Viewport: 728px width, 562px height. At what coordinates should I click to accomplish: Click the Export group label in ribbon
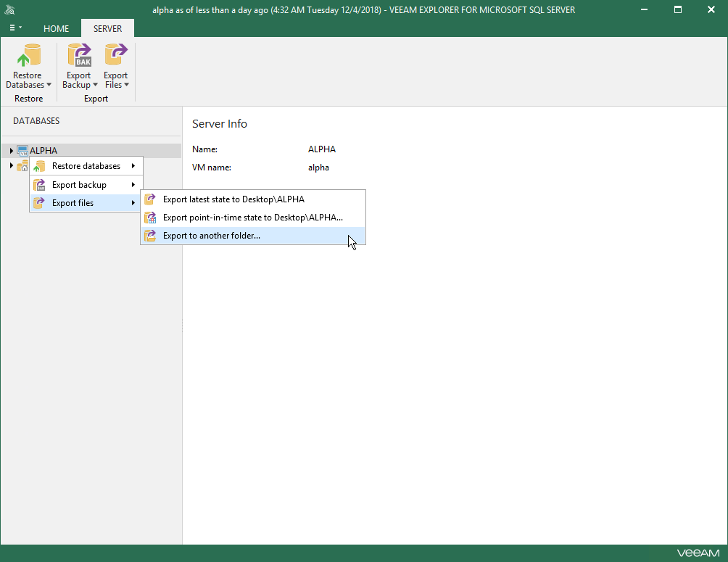pos(96,99)
